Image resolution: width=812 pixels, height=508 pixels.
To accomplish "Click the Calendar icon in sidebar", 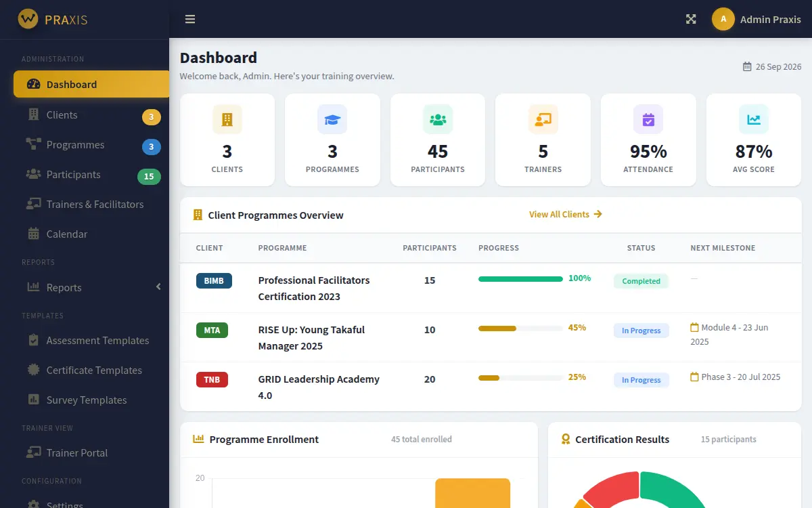I will tap(33, 234).
